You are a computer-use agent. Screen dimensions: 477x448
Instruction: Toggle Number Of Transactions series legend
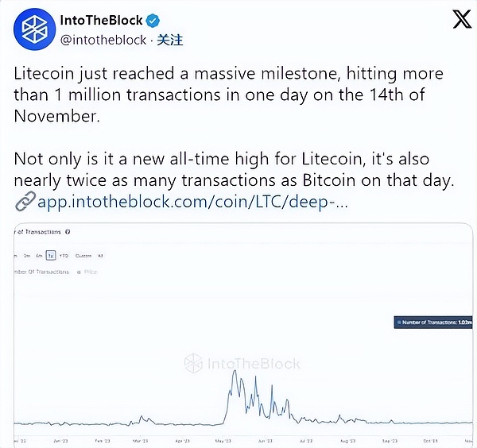pyautogui.click(x=44, y=272)
